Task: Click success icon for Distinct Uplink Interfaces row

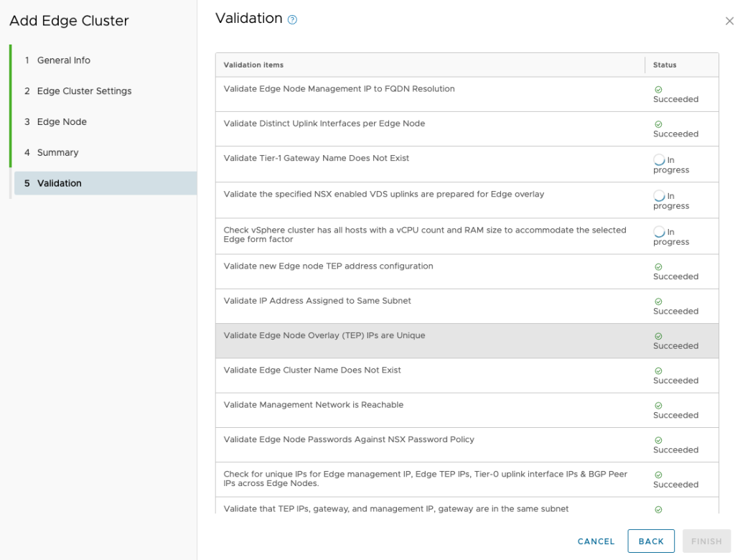Action: (658, 124)
